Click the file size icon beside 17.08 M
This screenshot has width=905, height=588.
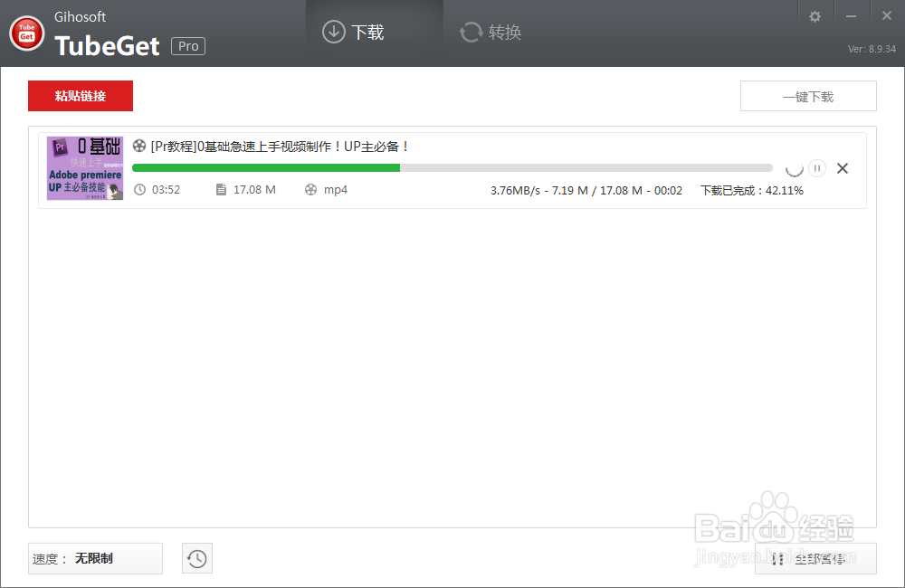(221, 190)
